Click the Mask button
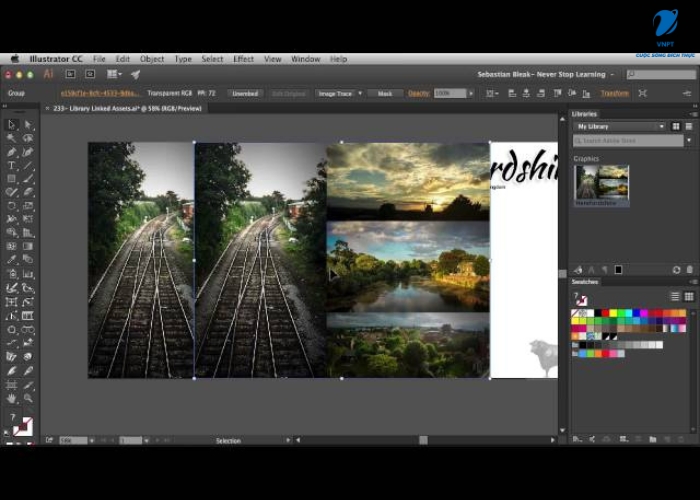Screen dimensions: 700x500 pyautogui.click(x=385, y=93)
